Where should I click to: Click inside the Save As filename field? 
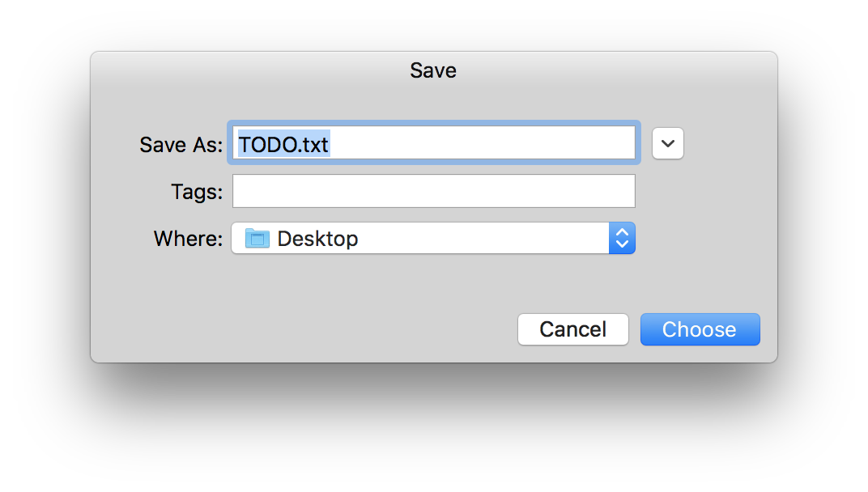tap(433, 142)
